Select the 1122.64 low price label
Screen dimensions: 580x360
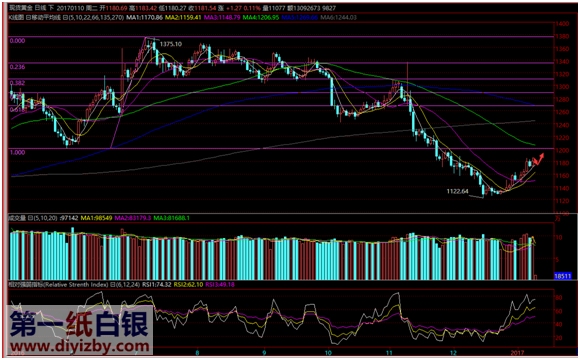458,191
